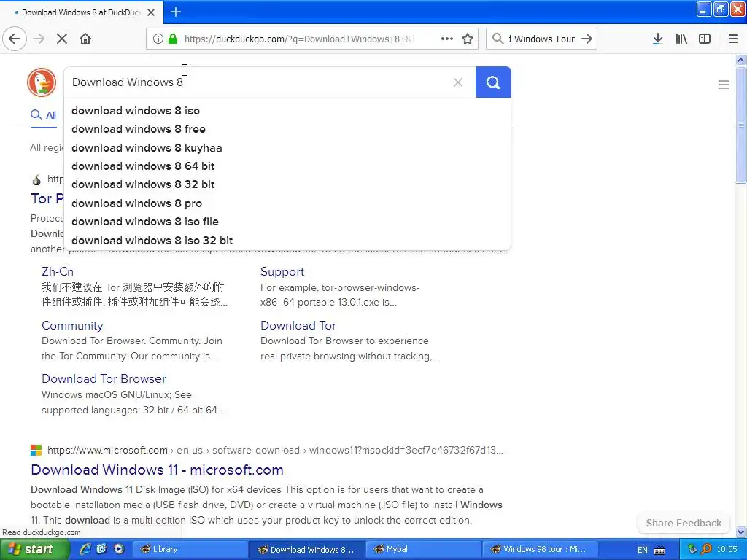The height and width of the screenshot is (560, 747).
Task: Switch to Windows 98 tour taskbar window
Action: click(x=541, y=549)
